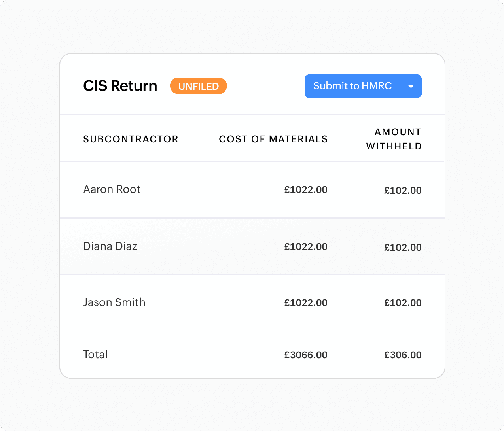Open the dropdown arrow beside Submit to HMRC

411,86
